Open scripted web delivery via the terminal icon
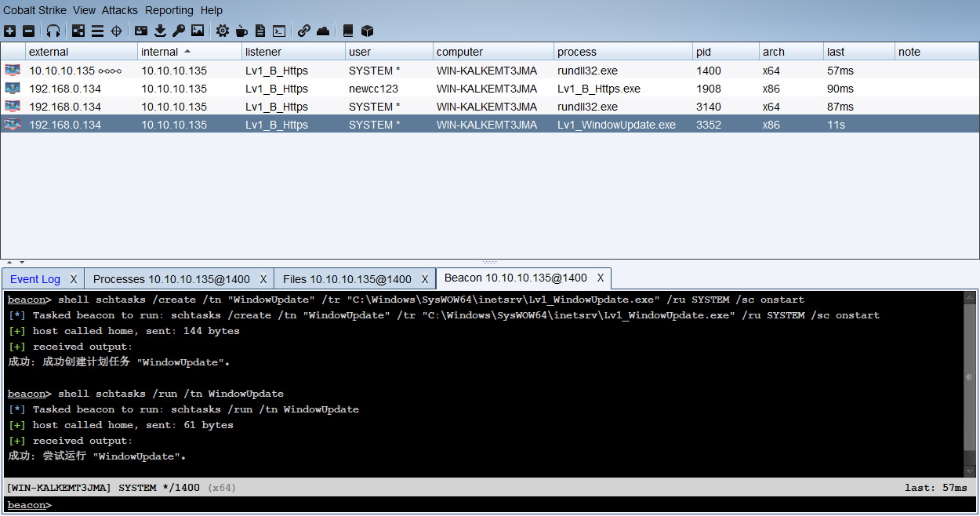 pyautogui.click(x=279, y=31)
